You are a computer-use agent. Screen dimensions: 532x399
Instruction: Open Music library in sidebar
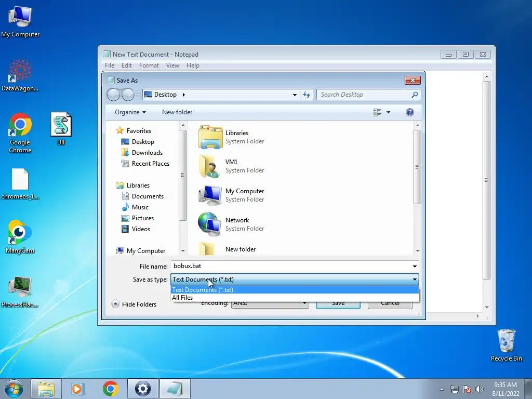coord(135,207)
